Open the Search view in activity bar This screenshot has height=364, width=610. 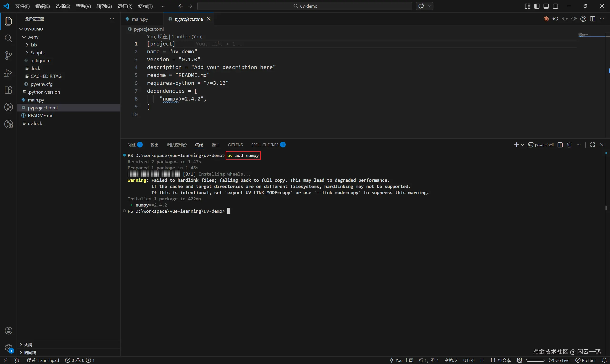pos(8,38)
